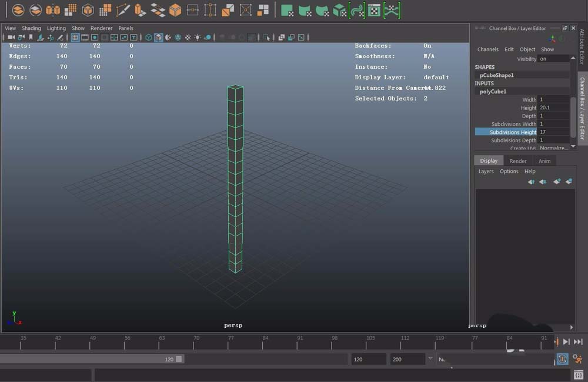Click the Mirror shelf icon with two cubes
588x382 pixels.
click(53, 10)
